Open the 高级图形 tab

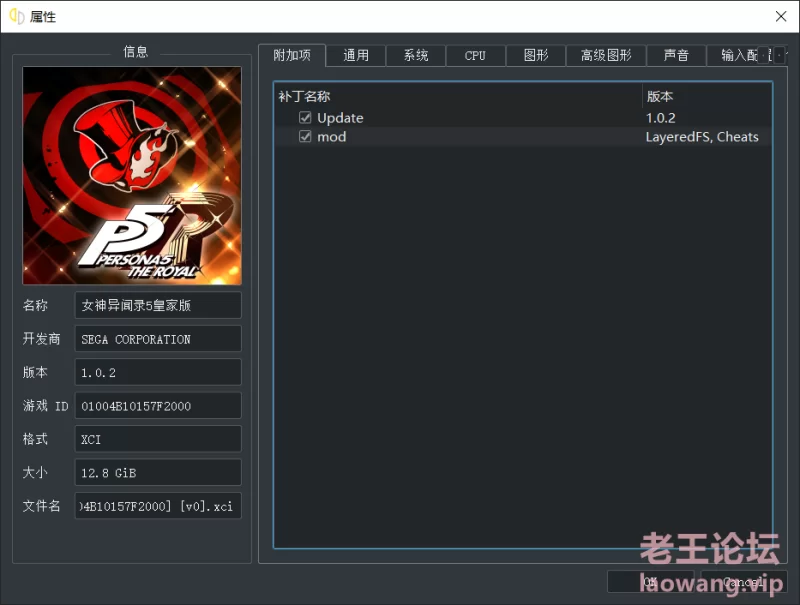tap(606, 56)
